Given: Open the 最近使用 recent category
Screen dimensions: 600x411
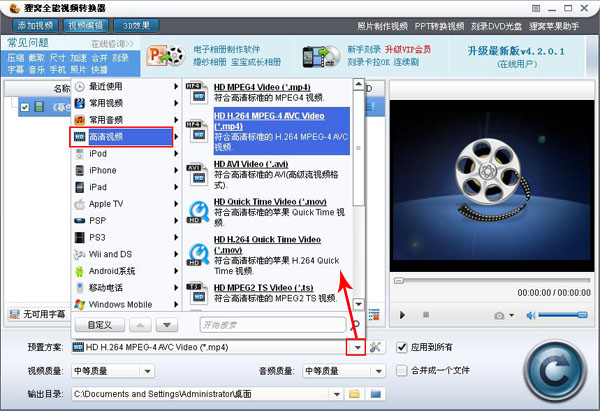Looking at the screenshot, I should point(125,86).
